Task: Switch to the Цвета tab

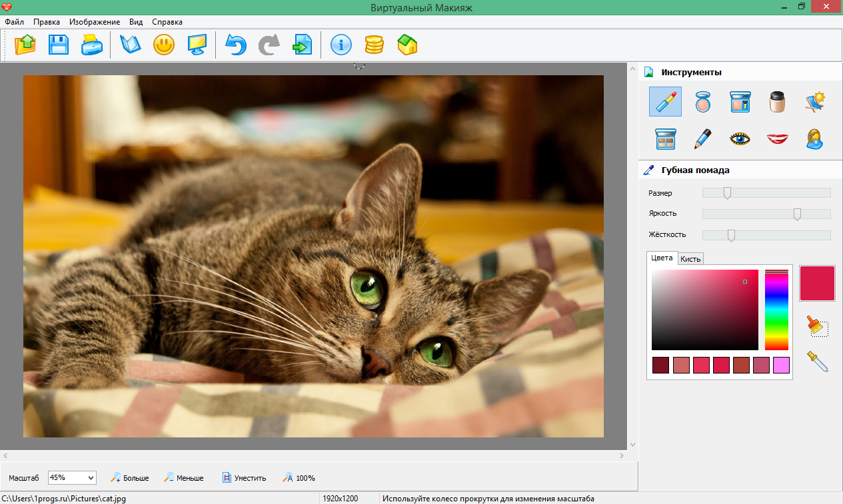Action: coord(662,258)
